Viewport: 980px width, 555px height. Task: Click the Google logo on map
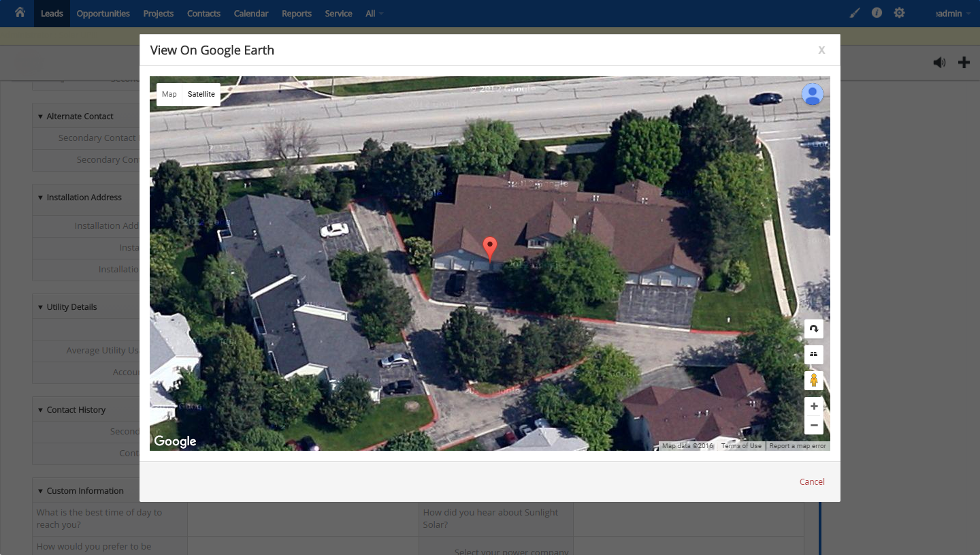(175, 441)
